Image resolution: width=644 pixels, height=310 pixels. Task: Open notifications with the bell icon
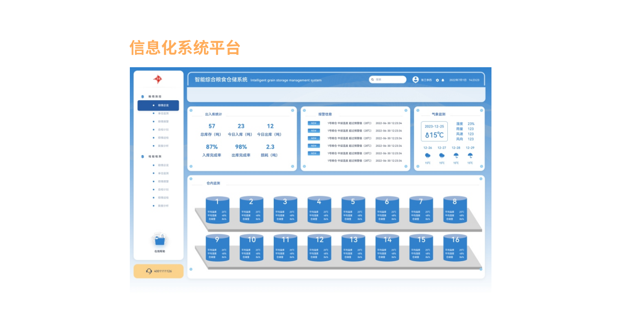click(443, 80)
